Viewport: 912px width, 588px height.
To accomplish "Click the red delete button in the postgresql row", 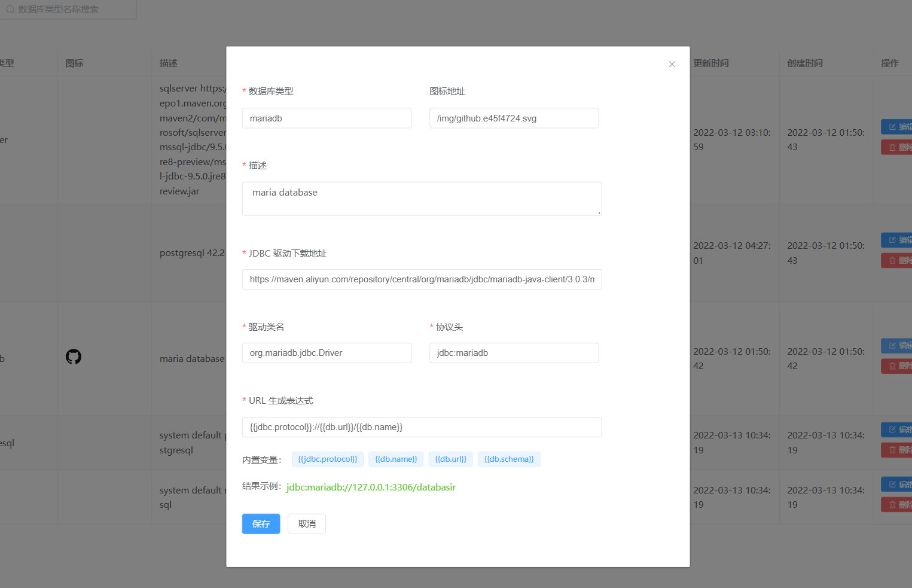I will tap(897, 260).
